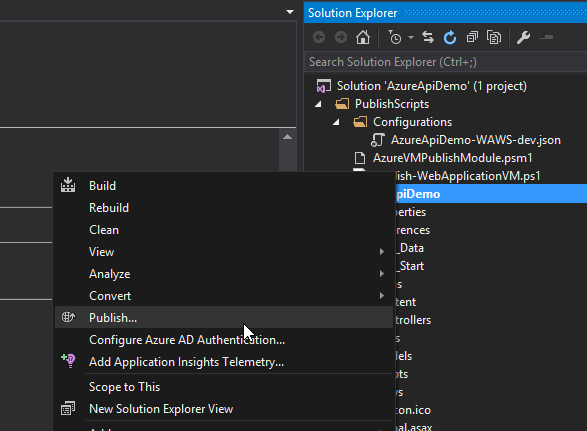Image resolution: width=587 pixels, height=431 pixels.
Task: Collapse the Configurations folder
Action: point(336,122)
